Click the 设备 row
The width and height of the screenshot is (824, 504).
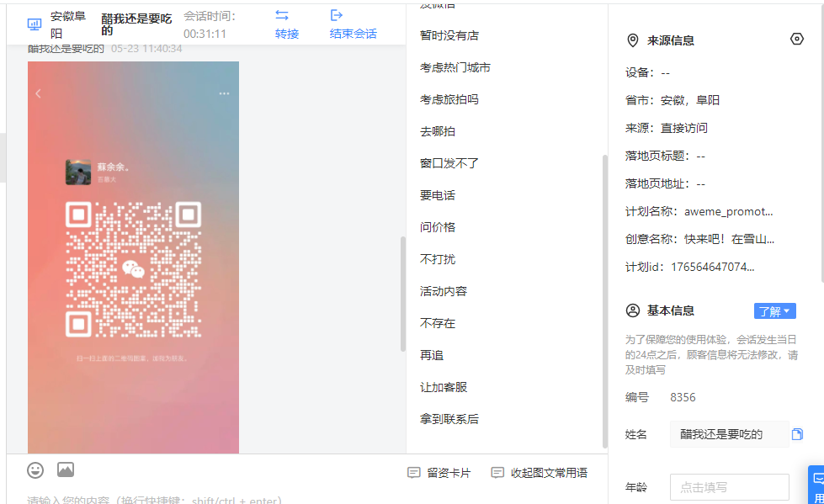coord(647,72)
